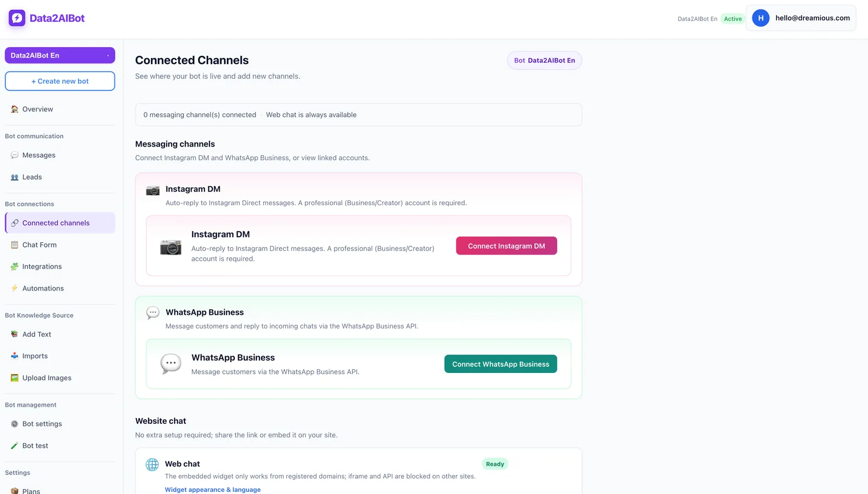This screenshot has height=494, width=868.
Task: Click the Bot settings gear icon
Action: [x=15, y=424]
